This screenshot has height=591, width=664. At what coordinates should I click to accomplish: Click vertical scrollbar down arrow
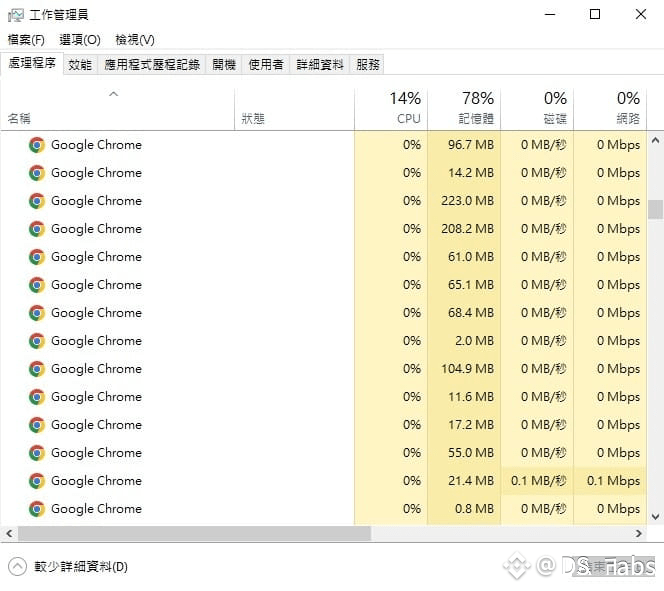(656, 516)
